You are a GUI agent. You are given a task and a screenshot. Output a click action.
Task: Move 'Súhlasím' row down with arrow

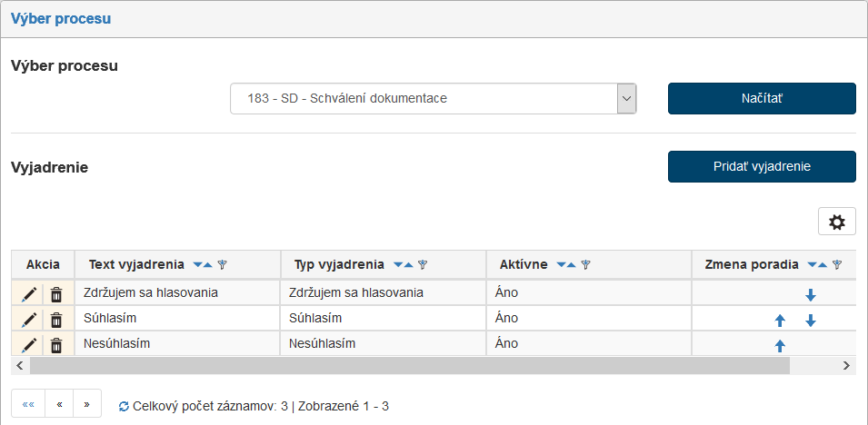tap(811, 320)
